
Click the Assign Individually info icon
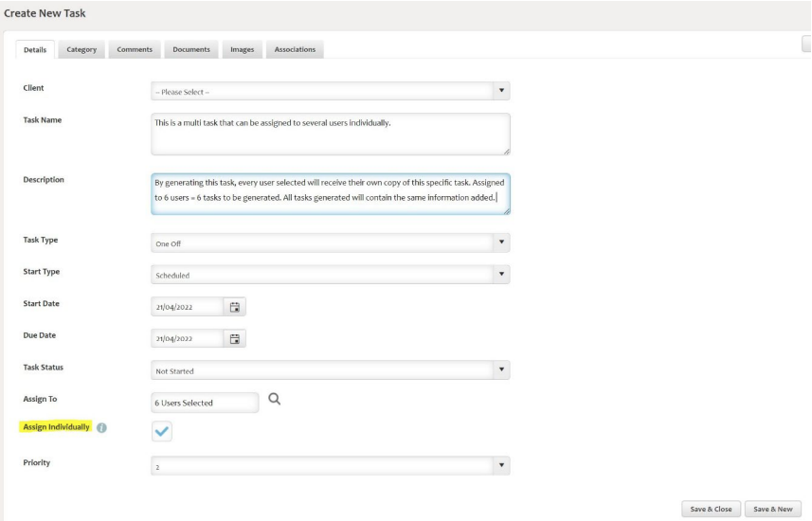coord(101,428)
